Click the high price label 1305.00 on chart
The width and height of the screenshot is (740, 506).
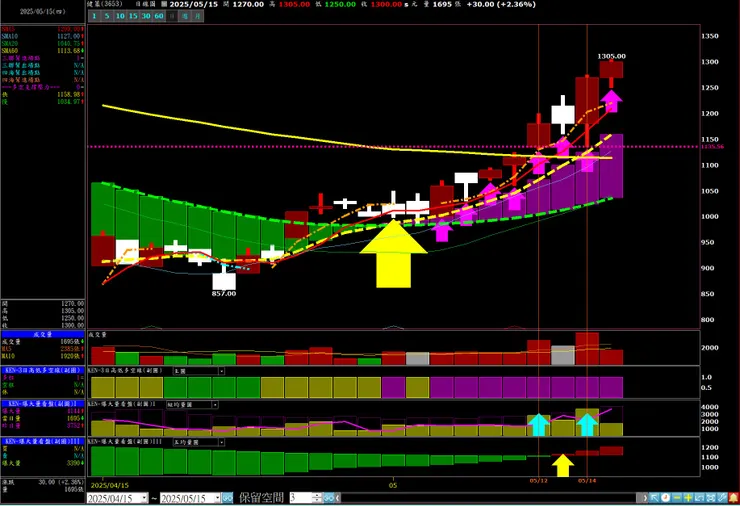tap(612, 56)
